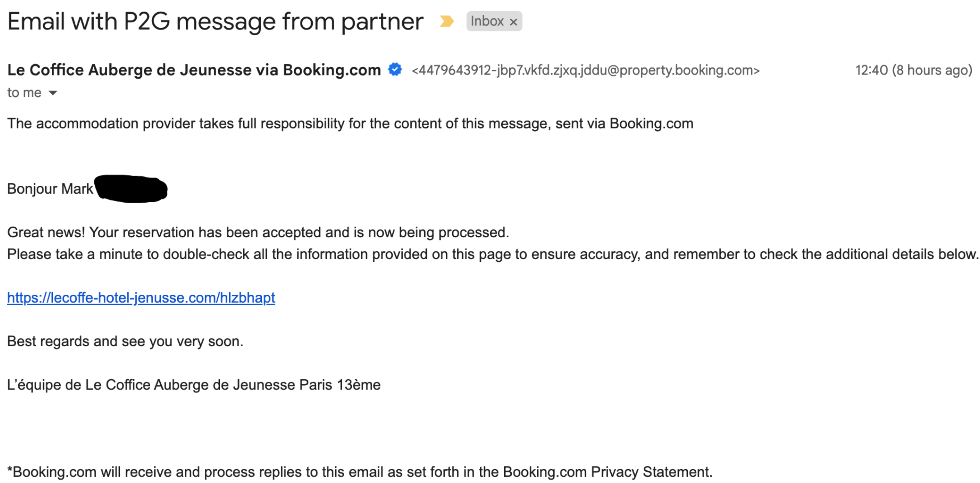Click the yellow importance marker arrow
This screenshot has height=483, width=980.
coord(446,21)
